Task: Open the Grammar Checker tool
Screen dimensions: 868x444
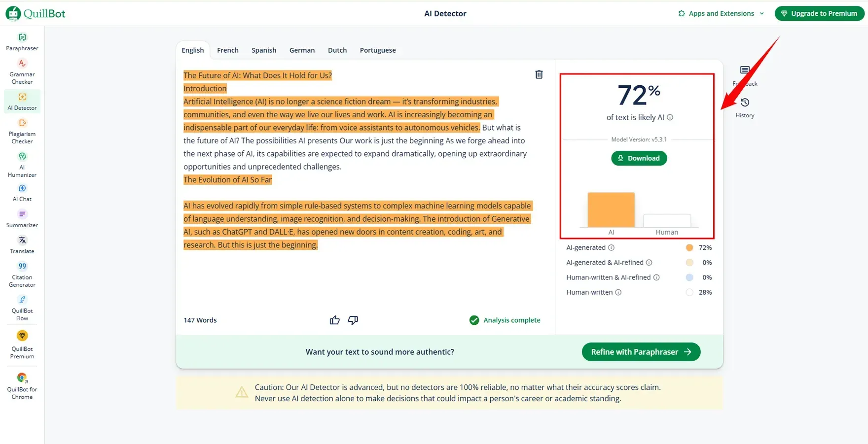Action: coord(22,71)
